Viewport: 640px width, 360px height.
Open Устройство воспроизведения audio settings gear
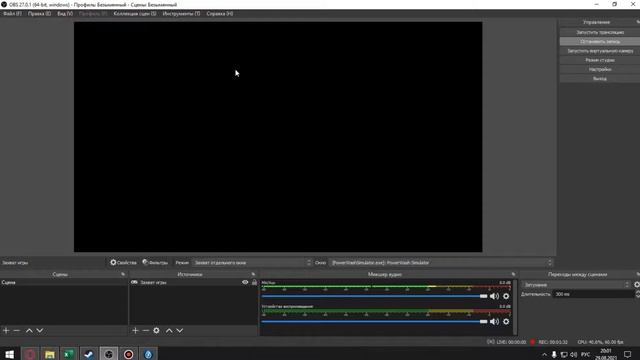pyautogui.click(x=506, y=322)
